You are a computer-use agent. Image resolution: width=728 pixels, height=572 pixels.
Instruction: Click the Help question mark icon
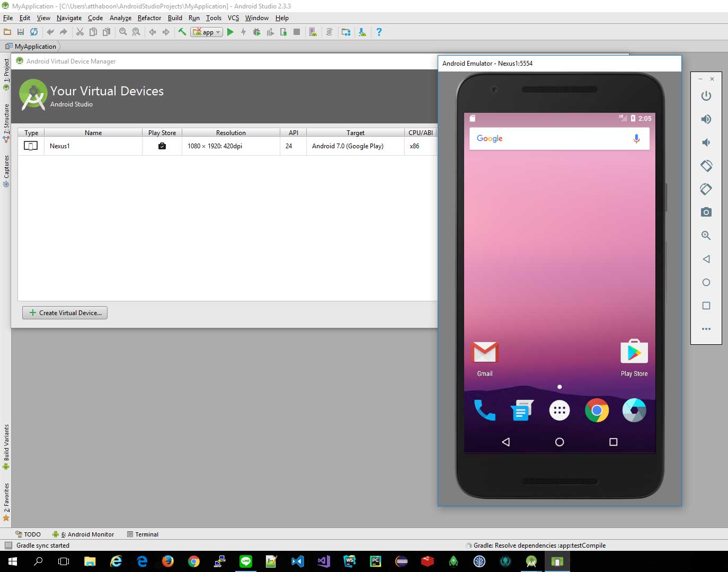[x=379, y=32]
